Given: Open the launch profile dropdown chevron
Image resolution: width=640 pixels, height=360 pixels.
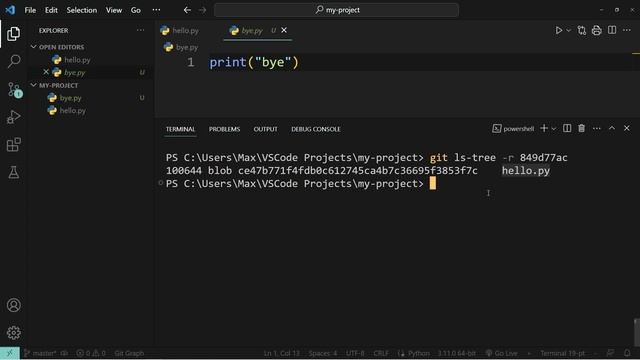Looking at the screenshot, I should pos(554,129).
